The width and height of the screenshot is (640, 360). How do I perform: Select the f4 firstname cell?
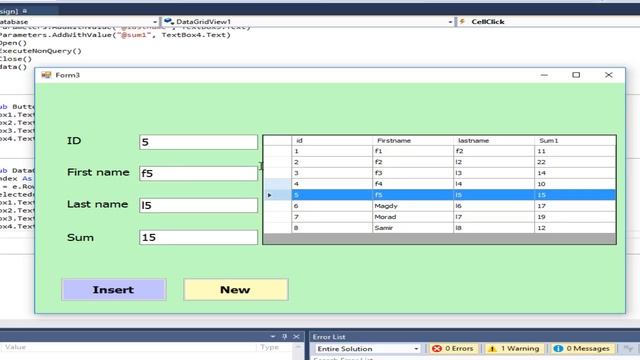tap(413, 184)
